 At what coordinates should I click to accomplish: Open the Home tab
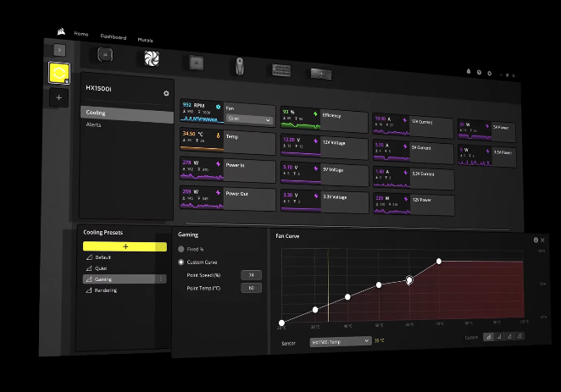[x=81, y=34]
